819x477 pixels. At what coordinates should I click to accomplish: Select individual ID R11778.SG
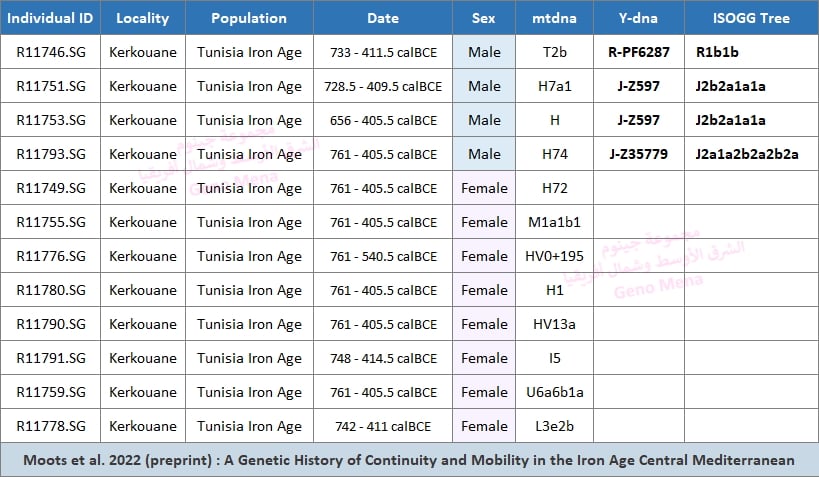coord(51,426)
